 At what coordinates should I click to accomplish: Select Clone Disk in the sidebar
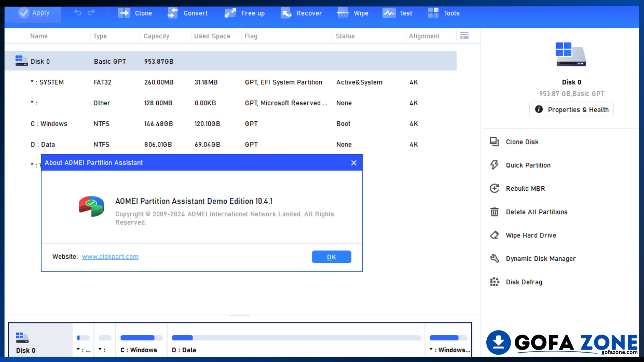(522, 142)
